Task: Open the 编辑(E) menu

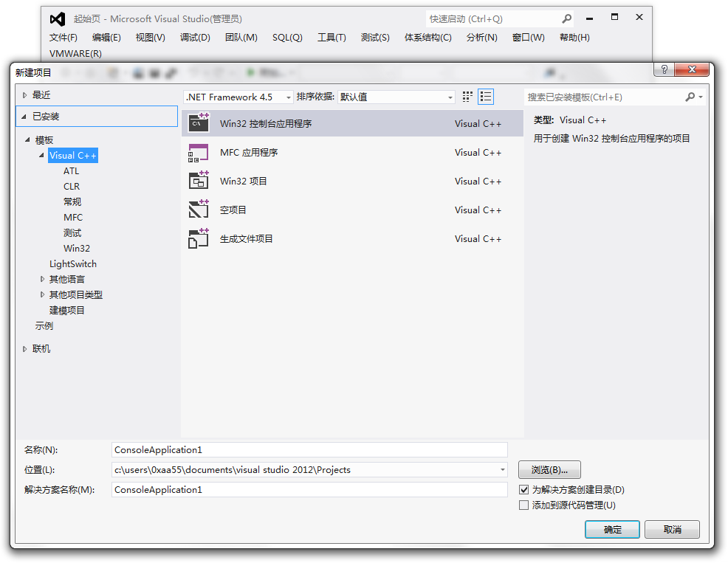Action: (106, 37)
